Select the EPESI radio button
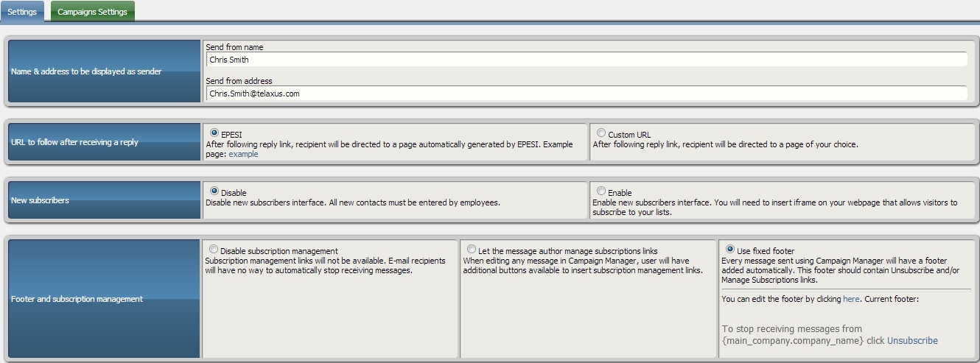This screenshot has width=980, height=363. tap(214, 133)
